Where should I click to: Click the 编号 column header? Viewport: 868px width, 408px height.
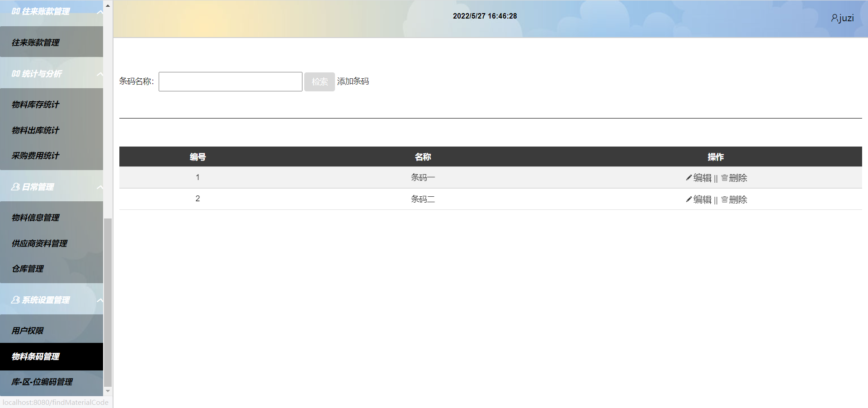pyautogui.click(x=198, y=157)
